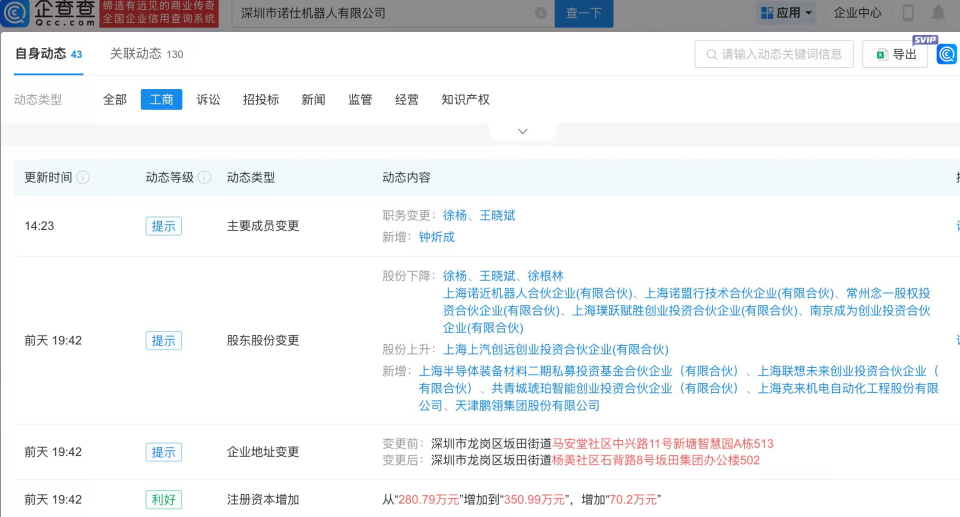
Task: Click the 导出 export button
Action: (895, 54)
